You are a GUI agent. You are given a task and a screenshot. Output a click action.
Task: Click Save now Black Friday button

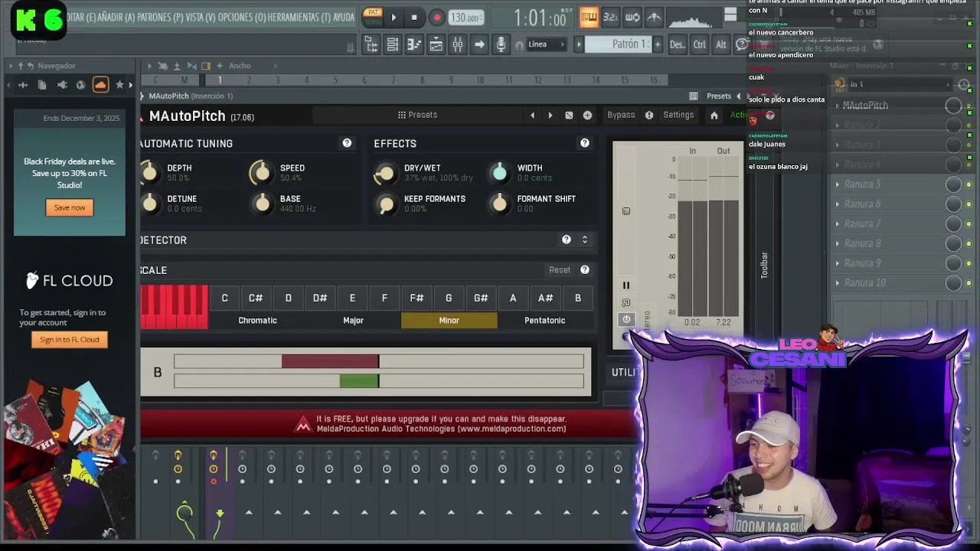pos(70,207)
